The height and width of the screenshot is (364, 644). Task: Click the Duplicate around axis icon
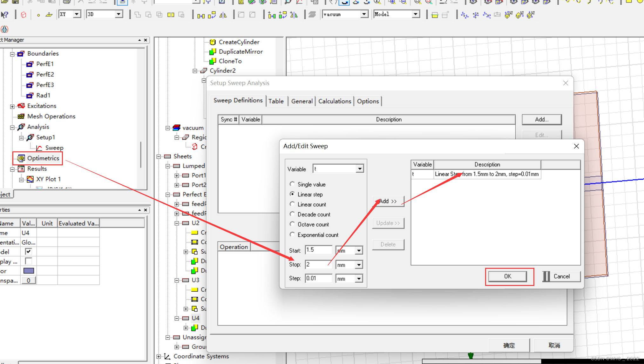(282, 15)
